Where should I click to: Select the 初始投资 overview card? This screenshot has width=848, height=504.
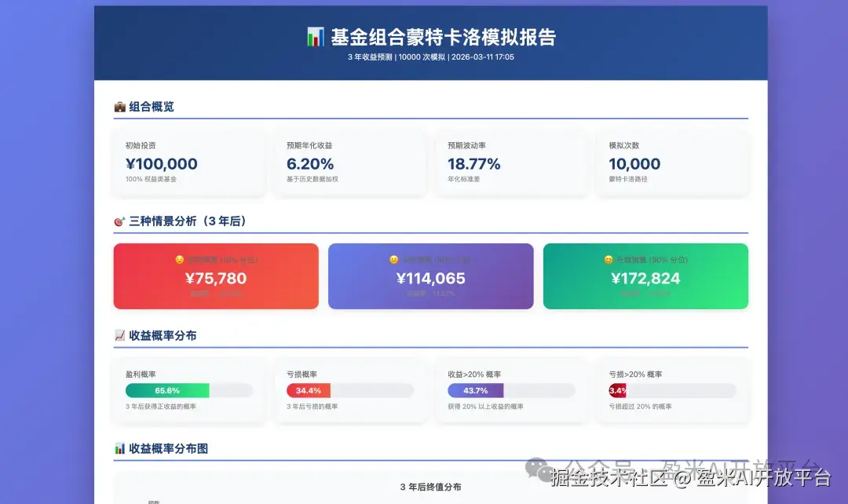click(188, 160)
